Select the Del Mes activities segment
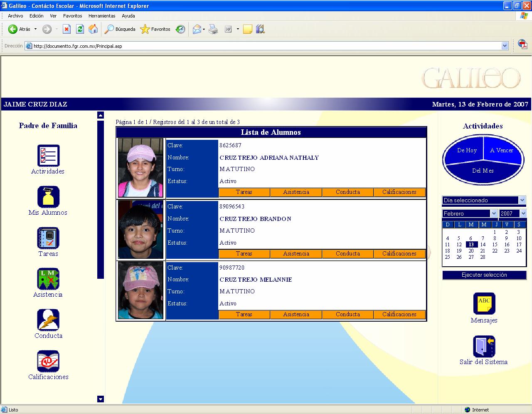The width and height of the screenshot is (532, 414). point(483,171)
